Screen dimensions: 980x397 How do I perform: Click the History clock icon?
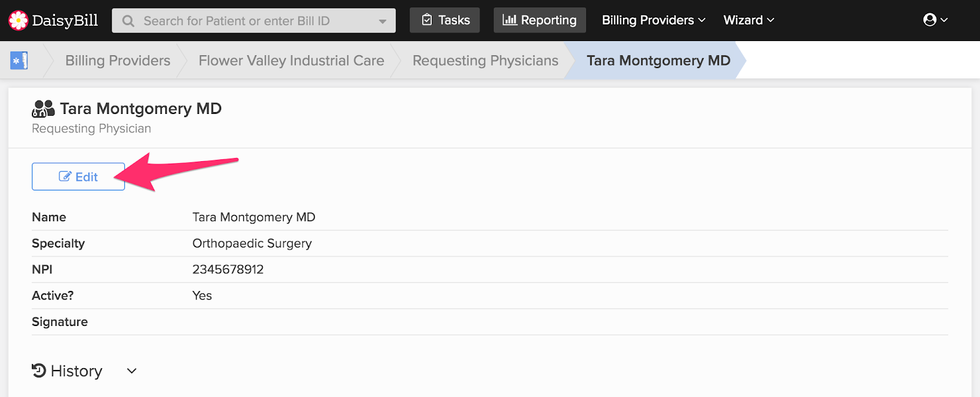point(39,371)
